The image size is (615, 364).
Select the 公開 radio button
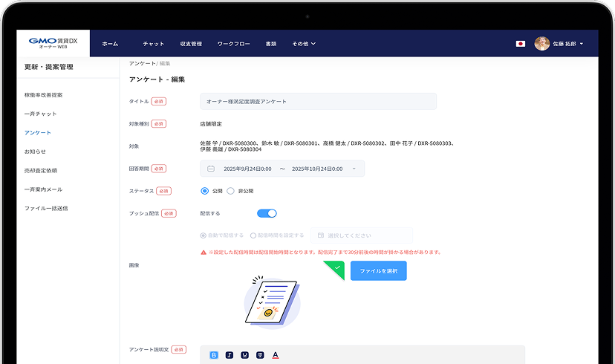click(205, 191)
